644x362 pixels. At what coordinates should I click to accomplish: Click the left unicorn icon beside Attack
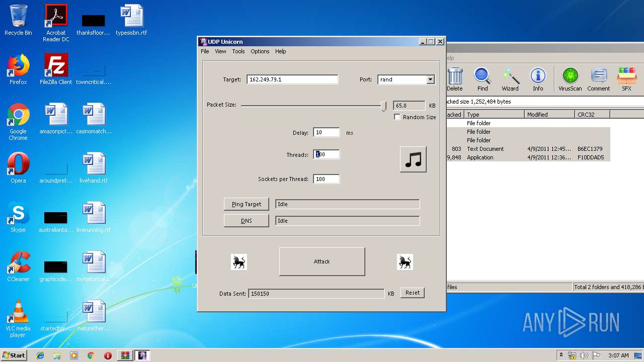coord(238,261)
